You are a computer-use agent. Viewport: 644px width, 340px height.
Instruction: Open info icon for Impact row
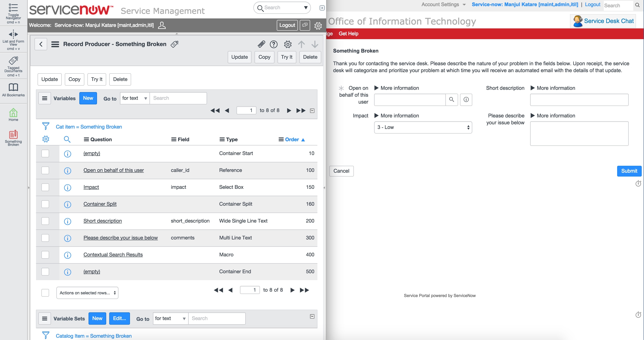pyautogui.click(x=67, y=188)
